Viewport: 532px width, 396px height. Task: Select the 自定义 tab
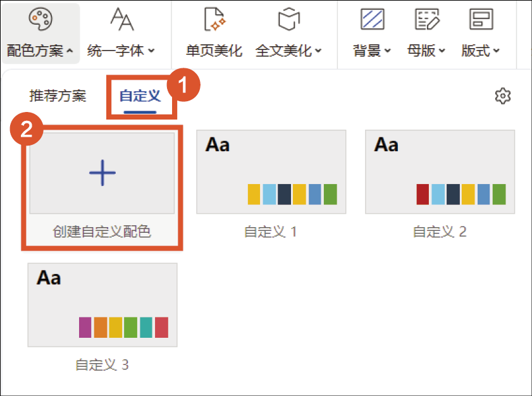pos(140,96)
